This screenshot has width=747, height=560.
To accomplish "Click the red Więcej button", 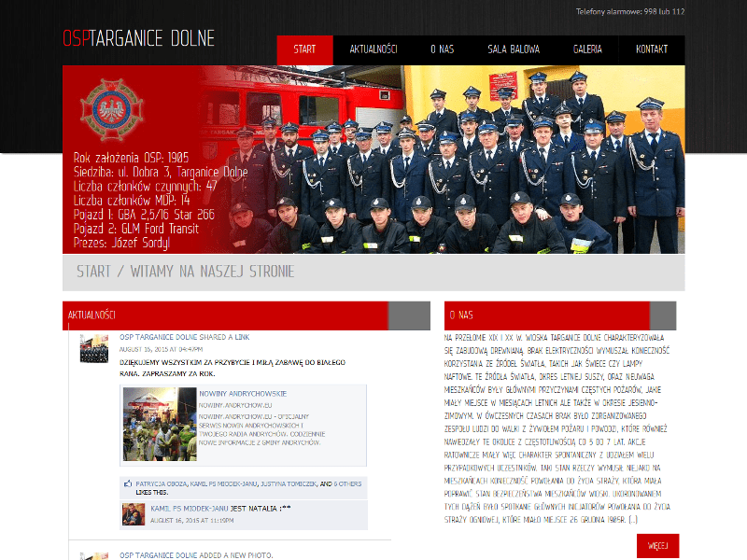I will pos(657,545).
